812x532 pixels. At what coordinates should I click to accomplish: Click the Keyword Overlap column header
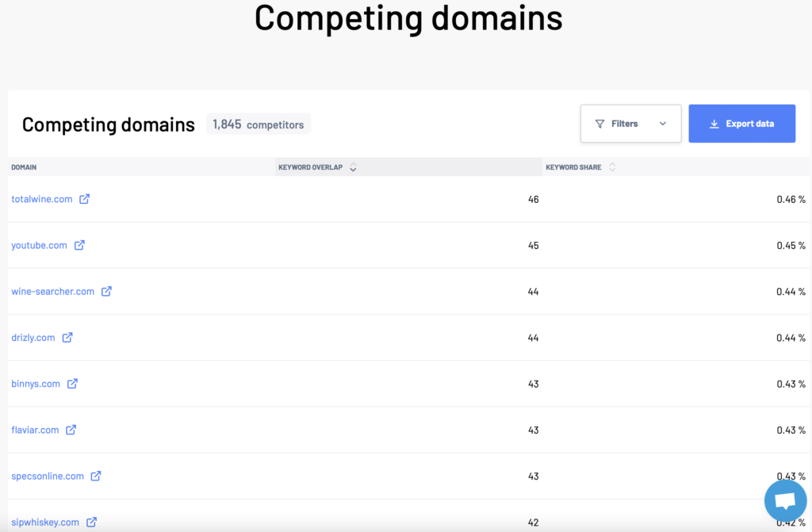pos(408,167)
